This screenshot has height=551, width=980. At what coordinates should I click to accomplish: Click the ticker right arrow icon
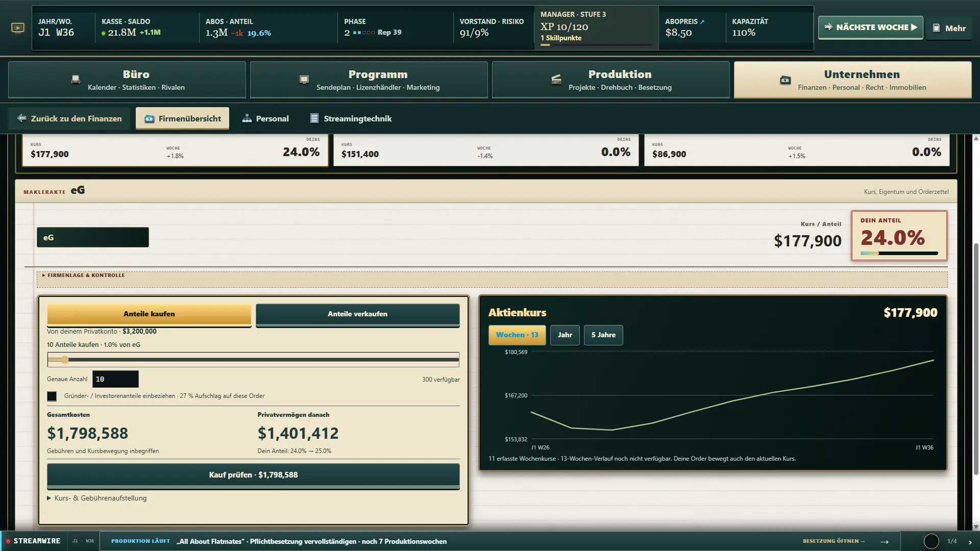click(885, 541)
